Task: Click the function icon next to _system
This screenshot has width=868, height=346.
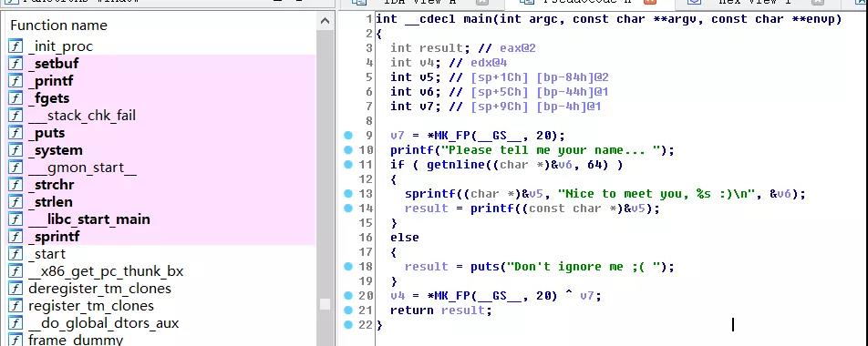Action: click(15, 150)
